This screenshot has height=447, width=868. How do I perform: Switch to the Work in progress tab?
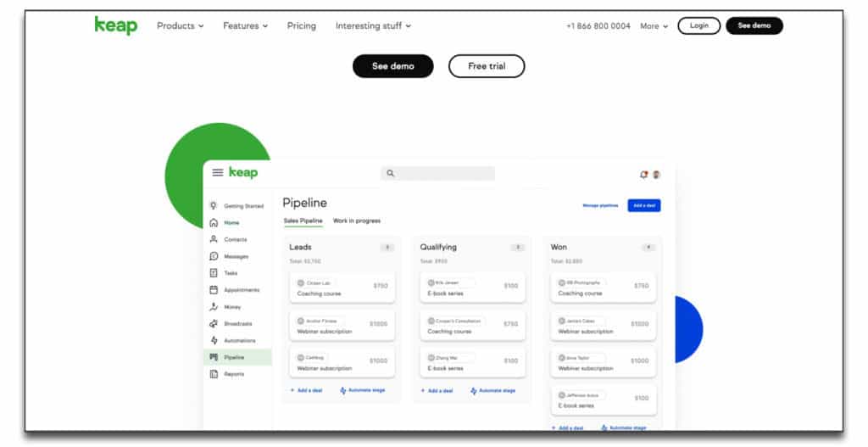357,221
